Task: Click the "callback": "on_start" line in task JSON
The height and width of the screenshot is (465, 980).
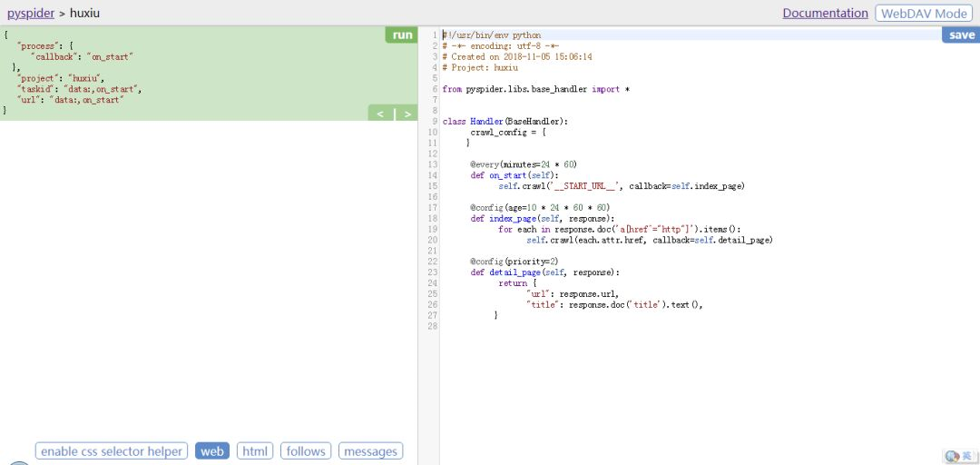Action: pyautogui.click(x=82, y=57)
